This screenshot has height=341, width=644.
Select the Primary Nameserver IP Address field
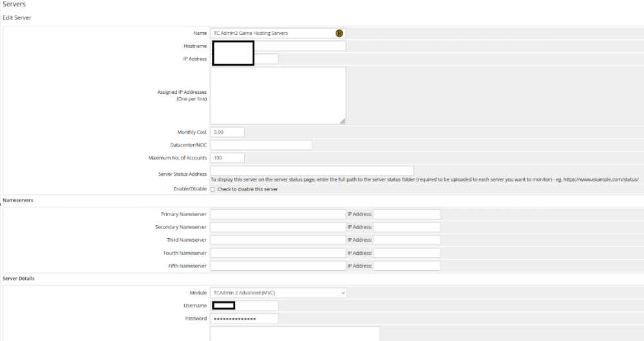point(407,214)
